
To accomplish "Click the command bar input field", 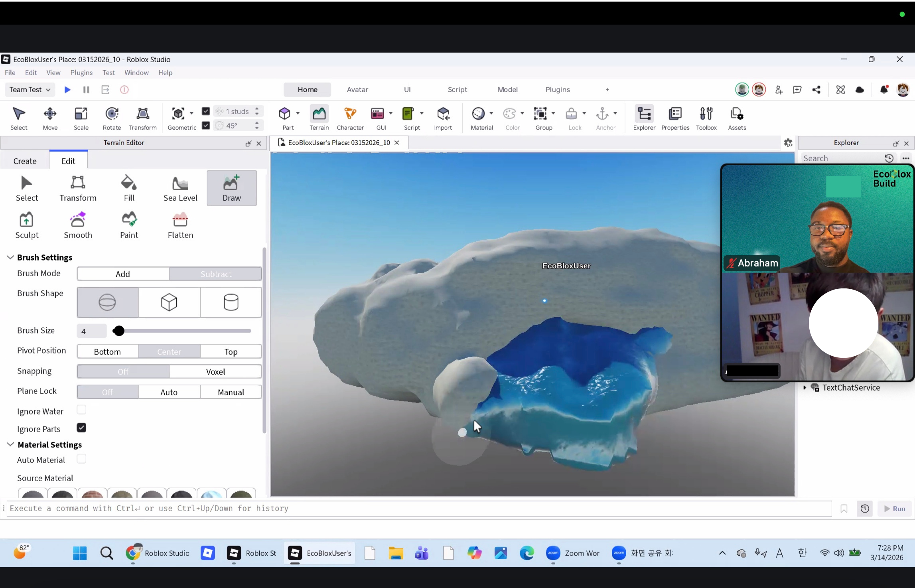I will coord(419,509).
